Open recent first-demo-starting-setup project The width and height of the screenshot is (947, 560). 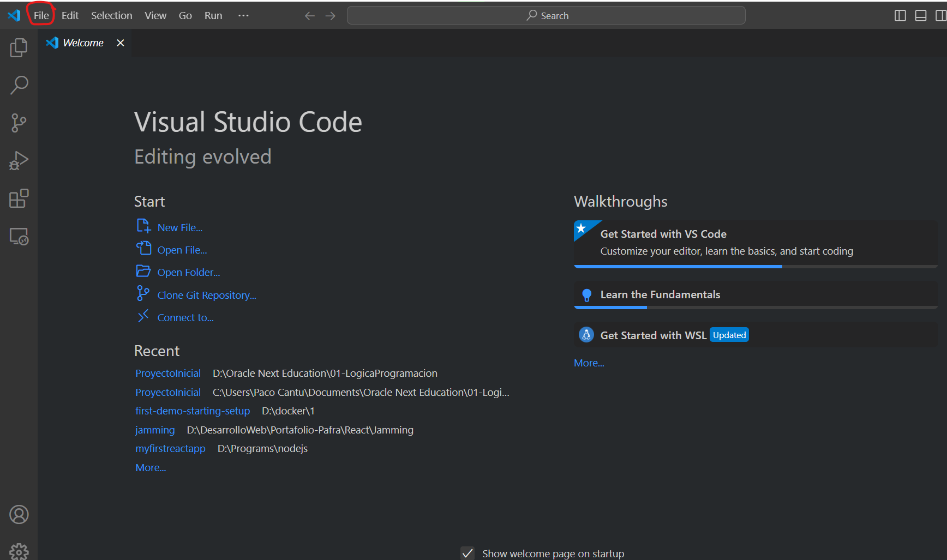point(193,411)
